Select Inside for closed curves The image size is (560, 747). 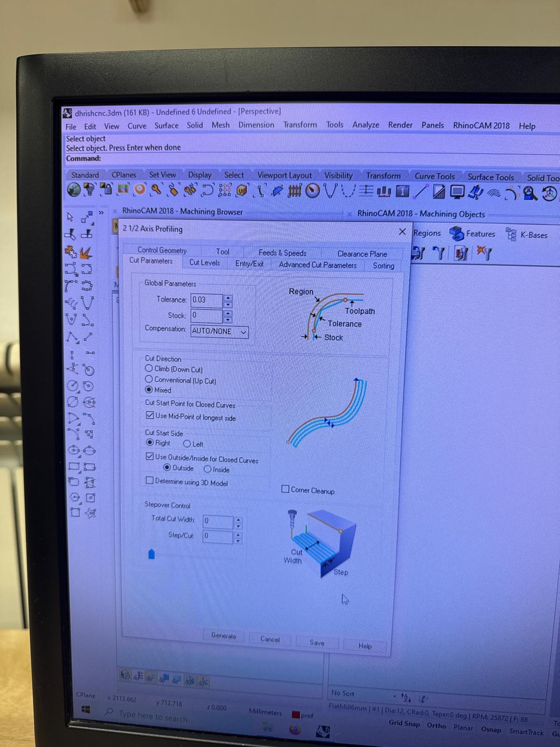click(x=208, y=469)
